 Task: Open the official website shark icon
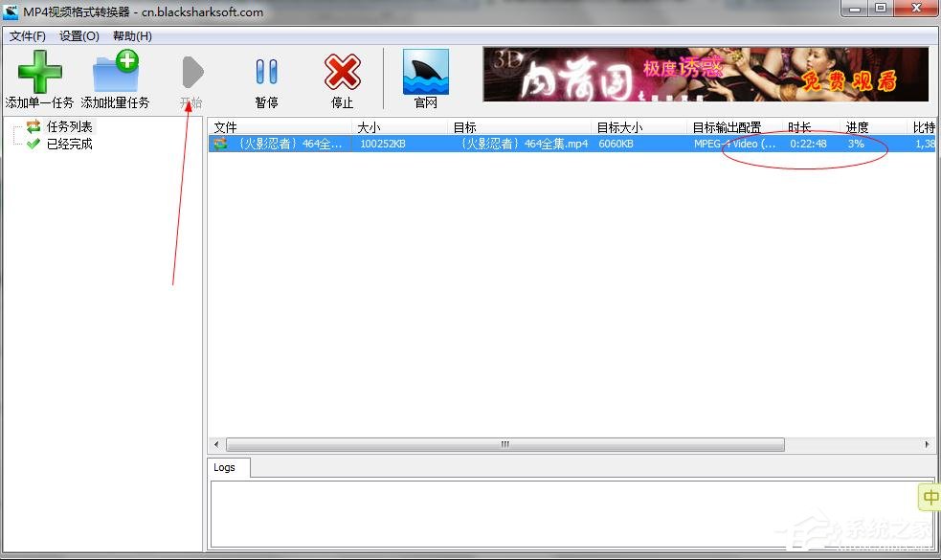425,72
